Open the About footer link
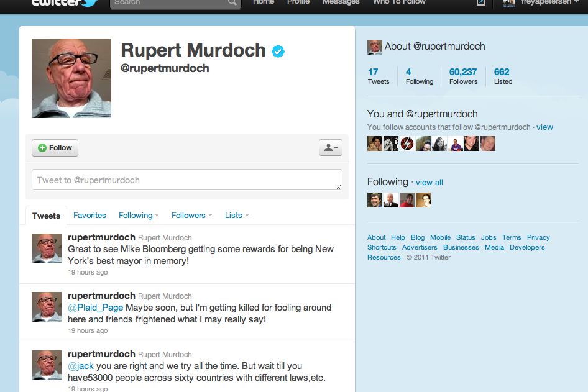588x392 pixels. (376, 237)
